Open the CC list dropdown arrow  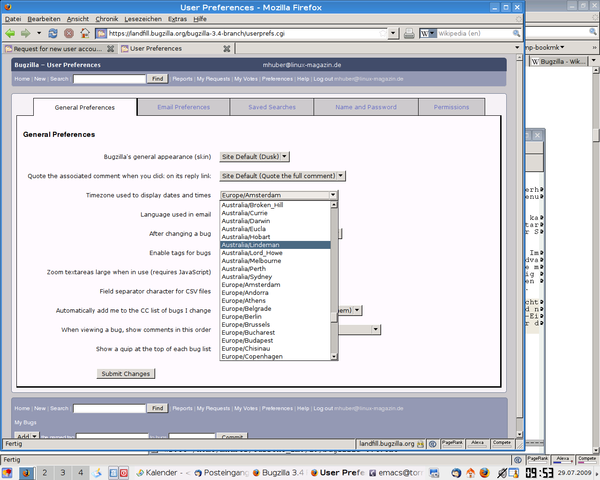(x=357, y=310)
